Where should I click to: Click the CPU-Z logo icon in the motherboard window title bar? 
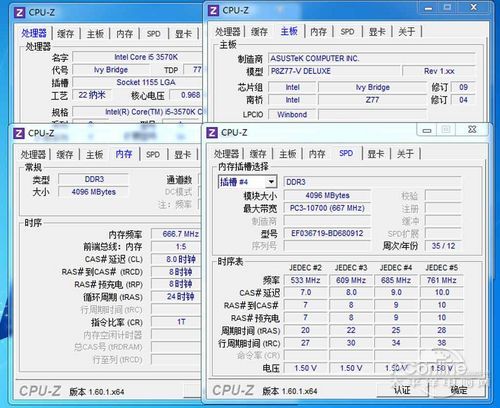tap(213, 10)
